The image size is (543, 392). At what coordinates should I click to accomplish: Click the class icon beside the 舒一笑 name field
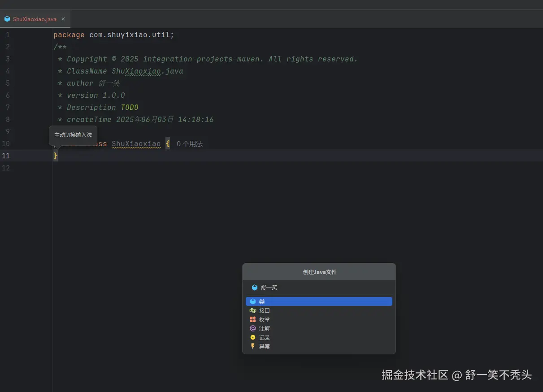254,287
